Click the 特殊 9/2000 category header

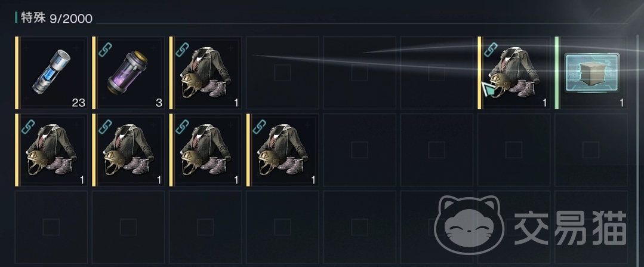53,18
